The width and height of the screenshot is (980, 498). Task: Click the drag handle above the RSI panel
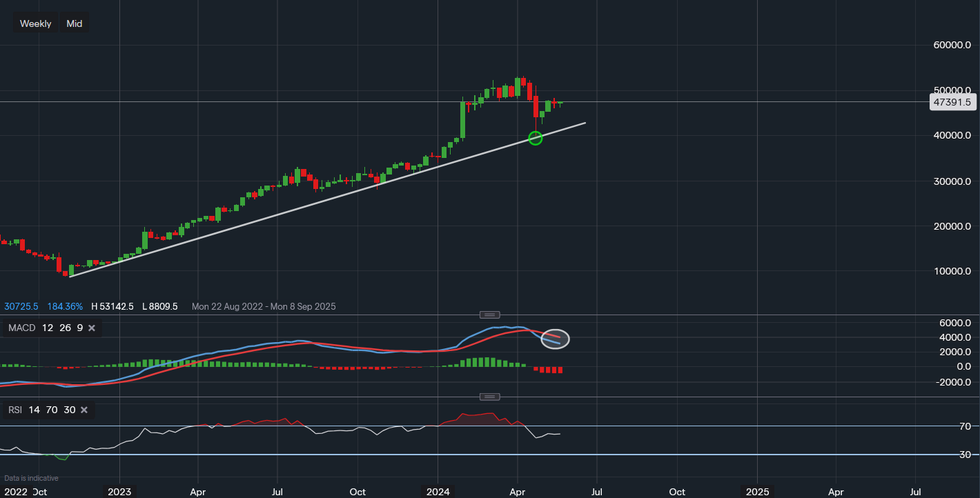490,396
